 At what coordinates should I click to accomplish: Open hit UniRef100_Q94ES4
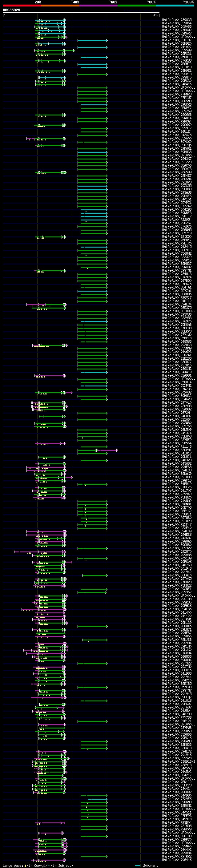177,304
